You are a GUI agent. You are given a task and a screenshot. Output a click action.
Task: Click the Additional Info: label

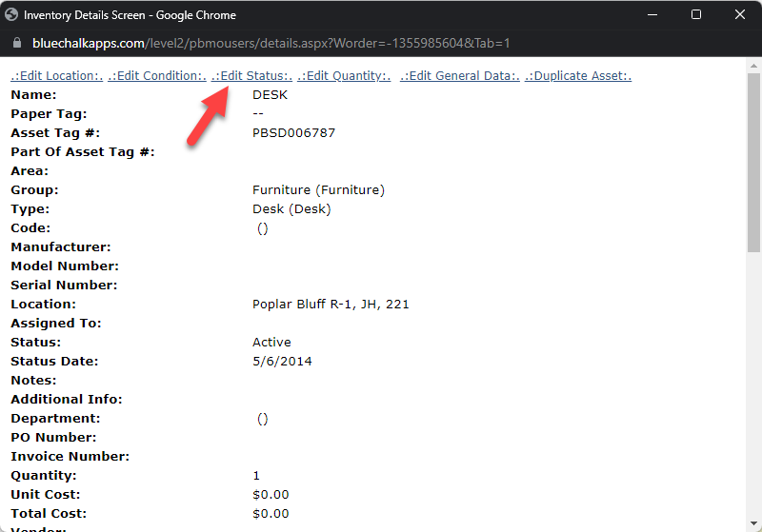click(x=67, y=399)
